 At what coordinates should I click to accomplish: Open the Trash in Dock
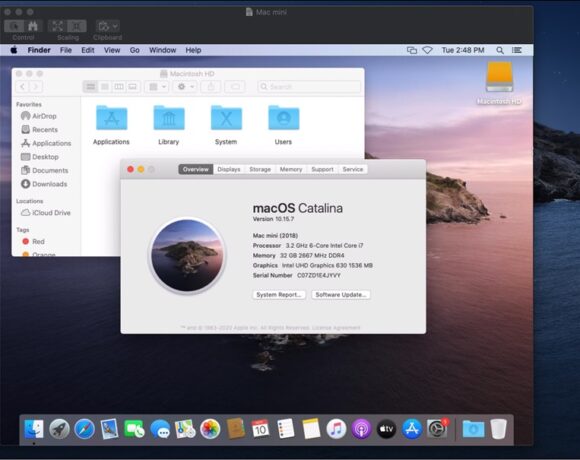[498, 429]
